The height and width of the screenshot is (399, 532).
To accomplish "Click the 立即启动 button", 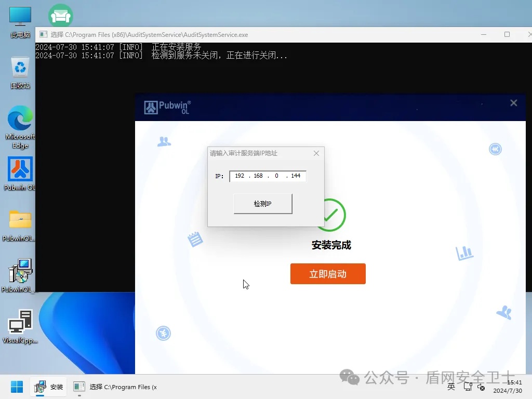I will [328, 273].
